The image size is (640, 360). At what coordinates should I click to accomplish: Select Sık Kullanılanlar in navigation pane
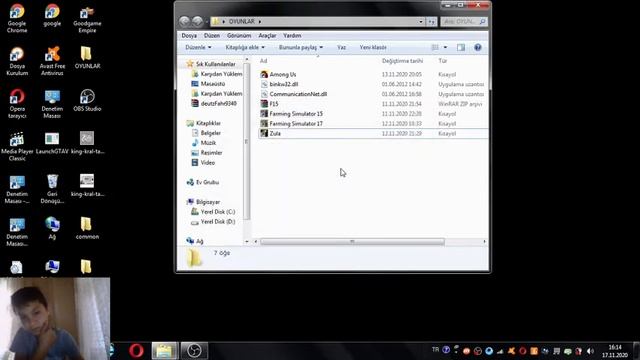point(216,64)
